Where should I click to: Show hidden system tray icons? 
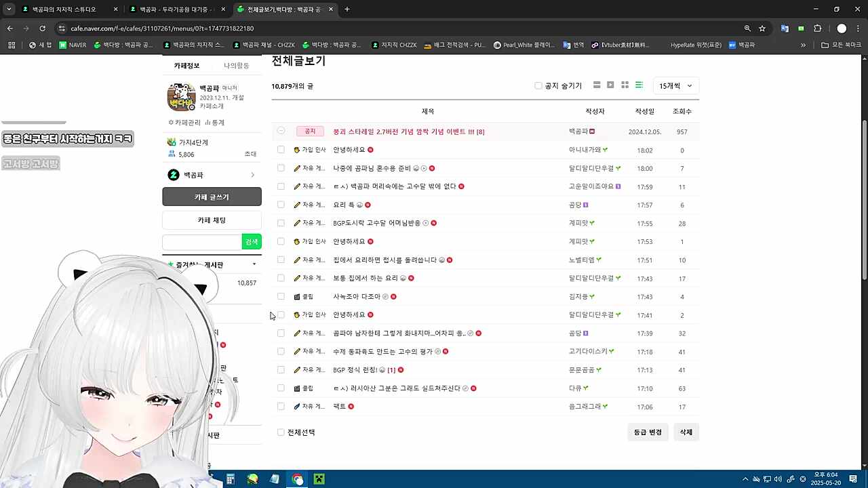coord(745,479)
